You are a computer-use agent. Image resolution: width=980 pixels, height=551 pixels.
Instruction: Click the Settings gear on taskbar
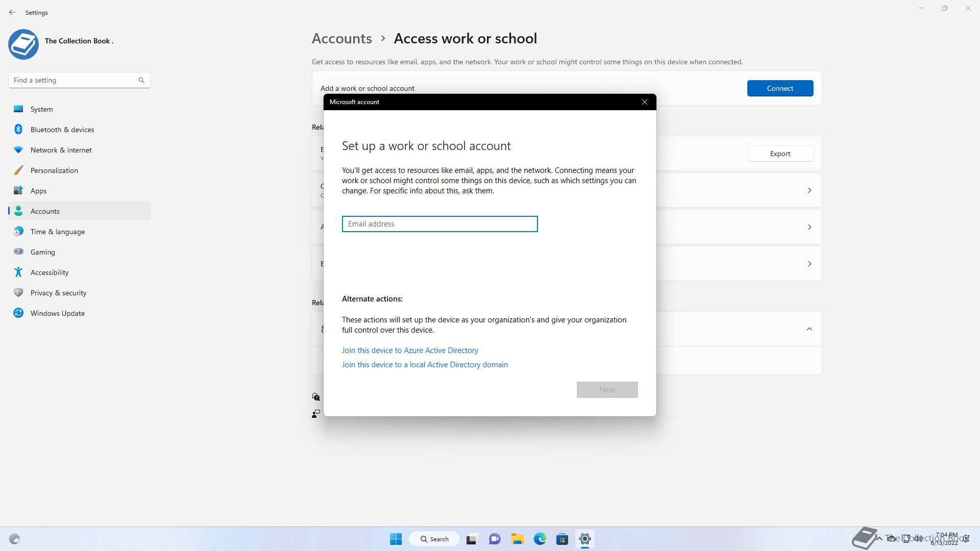(x=585, y=539)
